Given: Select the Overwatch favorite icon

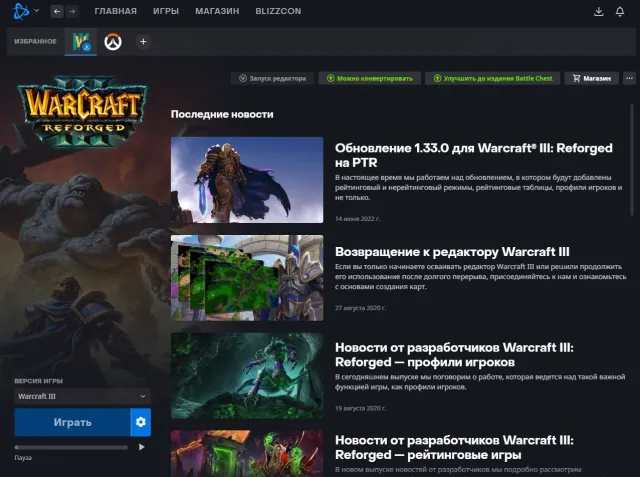Looking at the screenshot, I should (113, 42).
